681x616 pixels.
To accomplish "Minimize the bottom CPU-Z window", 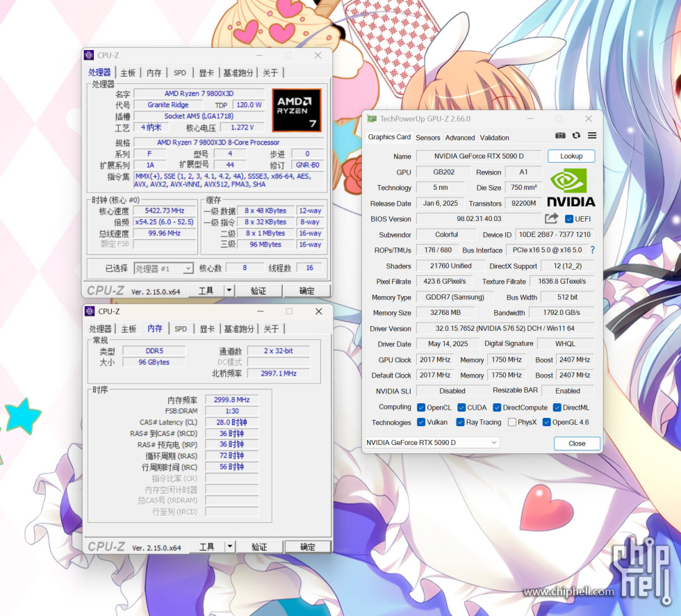I will click(x=261, y=311).
